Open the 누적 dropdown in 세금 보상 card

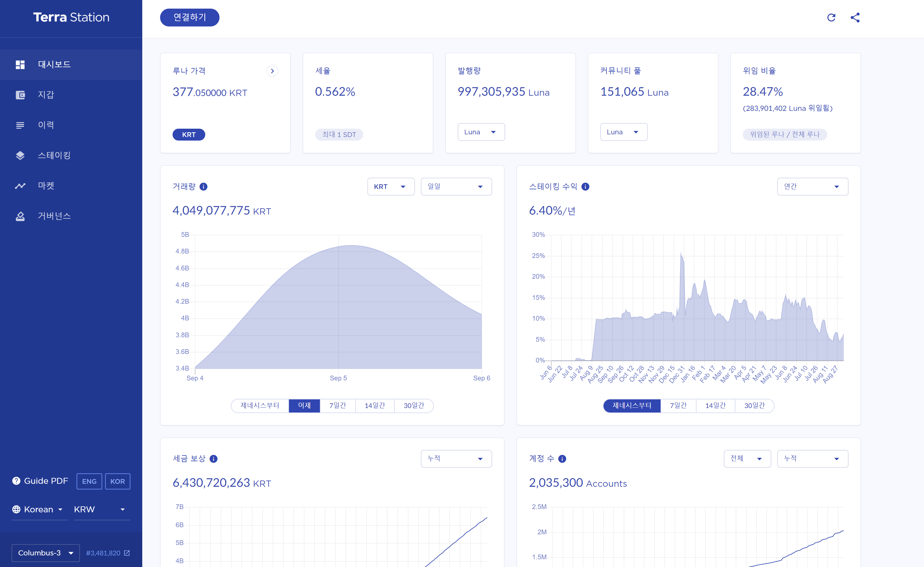456,459
